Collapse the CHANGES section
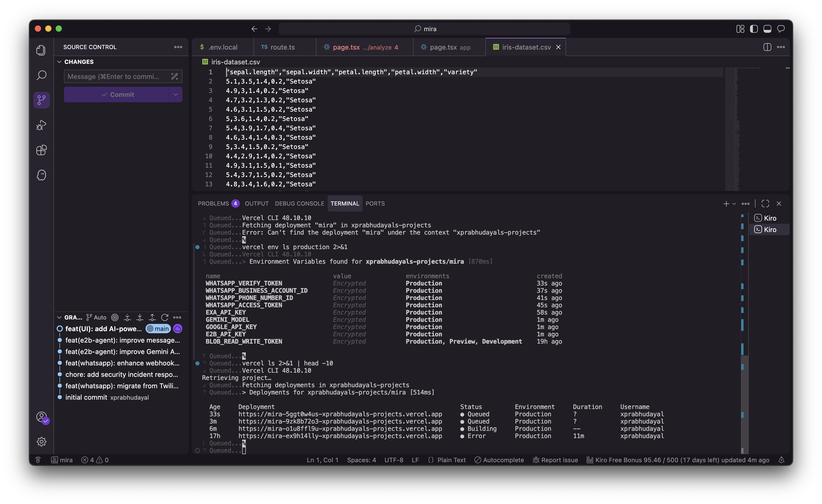 pyautogui.click(x=59, y=62)
